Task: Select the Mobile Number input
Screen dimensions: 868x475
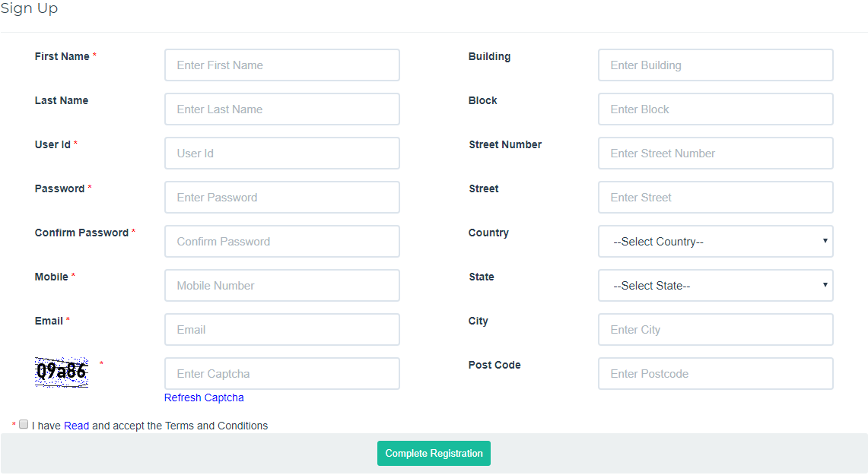Action: point(281,285)
